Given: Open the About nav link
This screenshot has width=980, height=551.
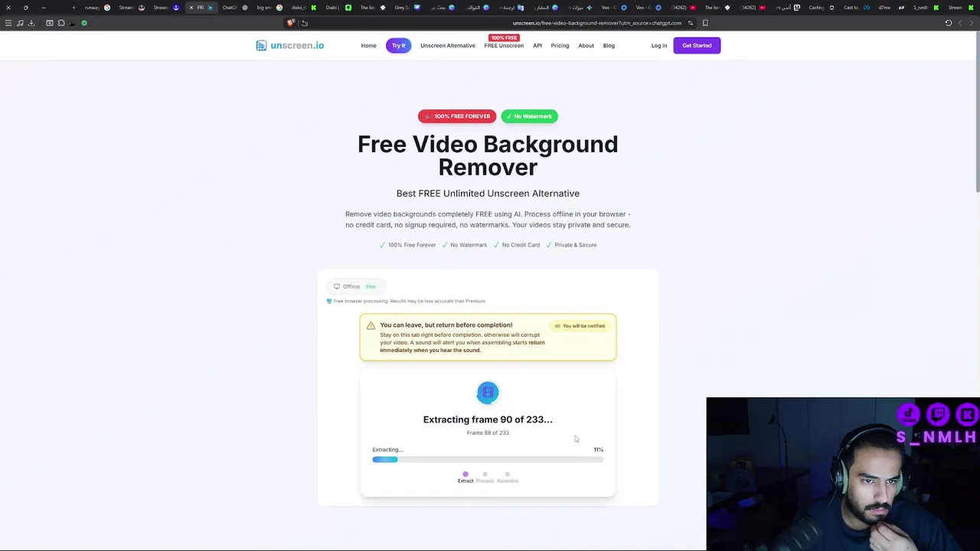Looking at the screenshot, I should (586, 45).
